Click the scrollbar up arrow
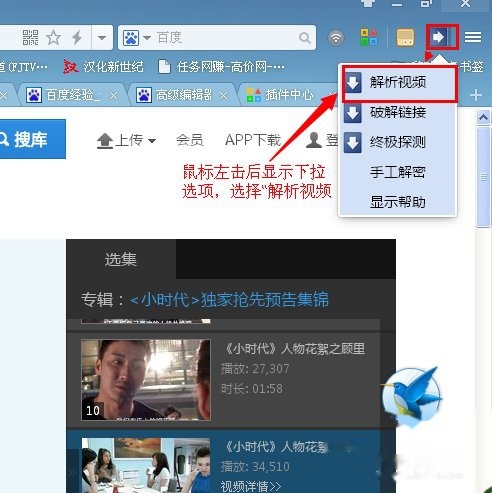 [x=483, y=117]
